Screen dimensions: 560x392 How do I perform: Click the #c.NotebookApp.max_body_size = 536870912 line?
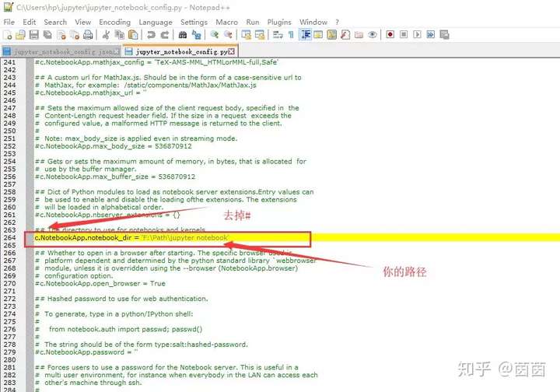[x=114, y=146]
